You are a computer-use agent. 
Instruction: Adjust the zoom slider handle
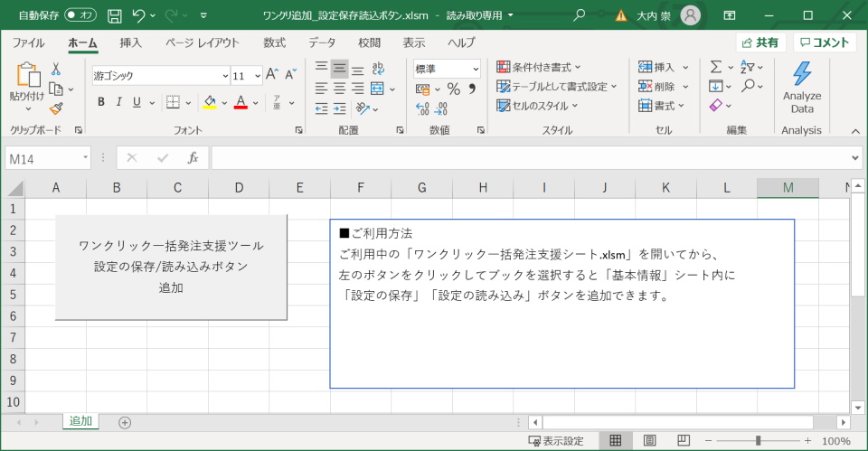pos(759,441)
